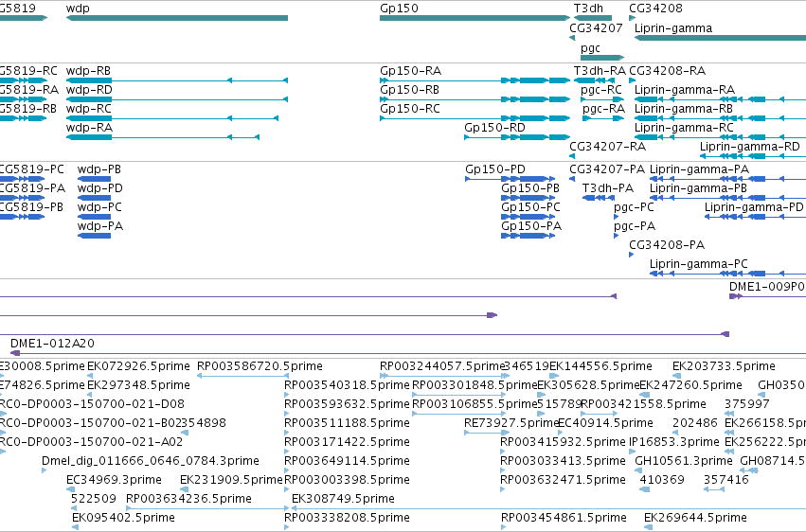The image size is (806, 532).
Task: Click the DME1-012A20 clone label
Action: (x=52, y=343)
